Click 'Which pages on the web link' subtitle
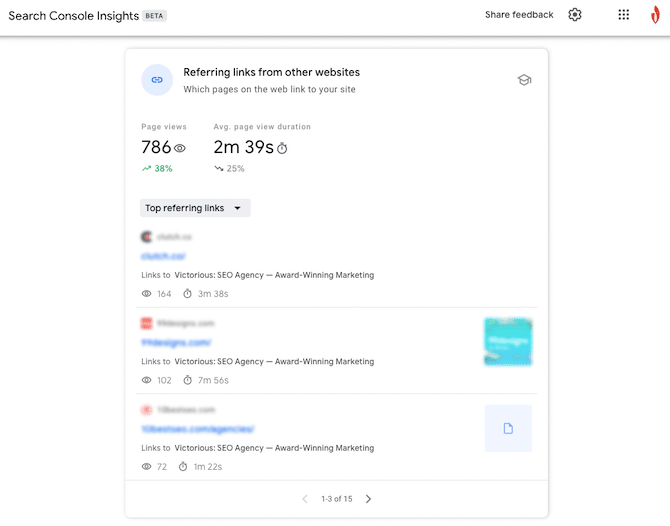Screen dimensions: 670x526 (x=269, y=89)
